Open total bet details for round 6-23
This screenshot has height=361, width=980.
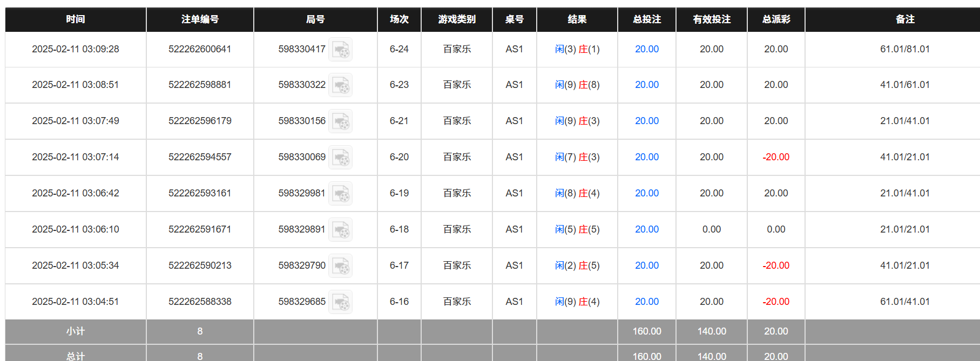tap(646, 85)
